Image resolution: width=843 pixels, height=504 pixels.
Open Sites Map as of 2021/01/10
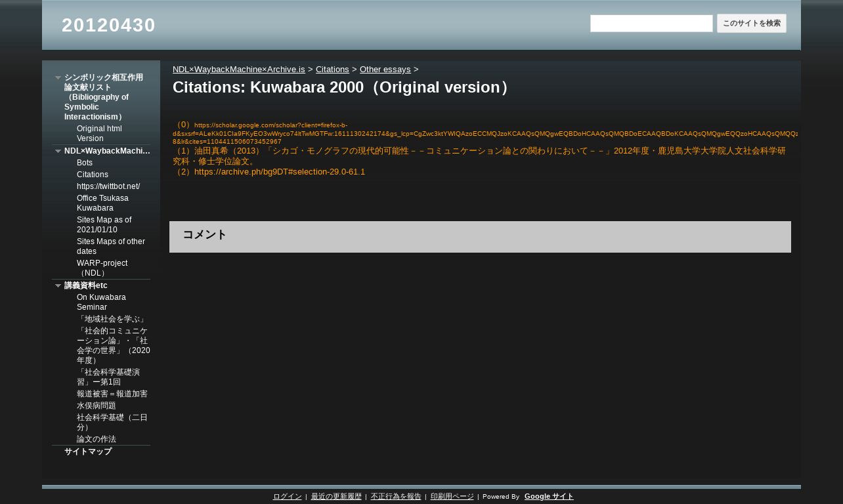(x=104, y=224)
